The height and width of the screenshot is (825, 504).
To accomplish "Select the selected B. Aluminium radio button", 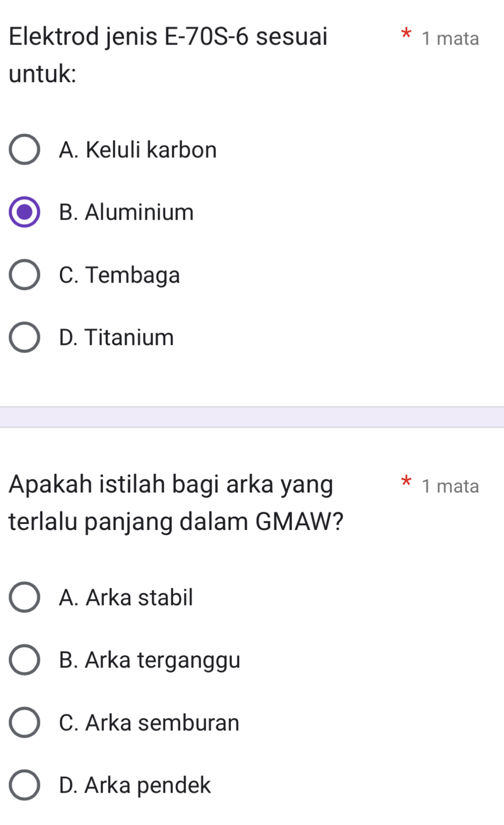I will click(x=24, y=212).
